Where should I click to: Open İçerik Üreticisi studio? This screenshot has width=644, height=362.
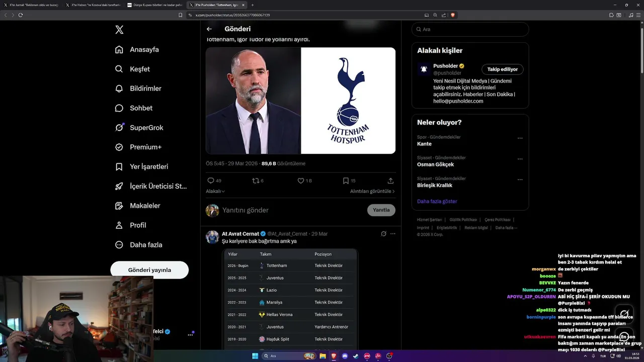tap(151, 186)
